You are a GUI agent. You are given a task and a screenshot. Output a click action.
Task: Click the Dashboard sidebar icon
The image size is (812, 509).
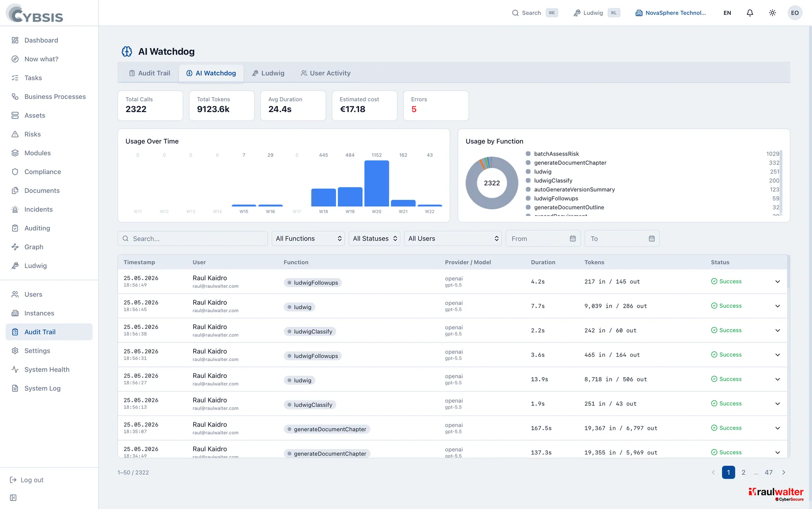(x=15, y=40)
